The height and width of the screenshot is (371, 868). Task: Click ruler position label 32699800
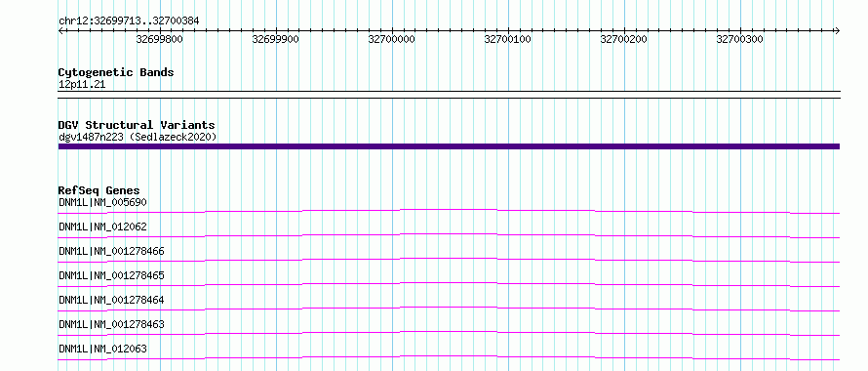[x=159, y=39]
